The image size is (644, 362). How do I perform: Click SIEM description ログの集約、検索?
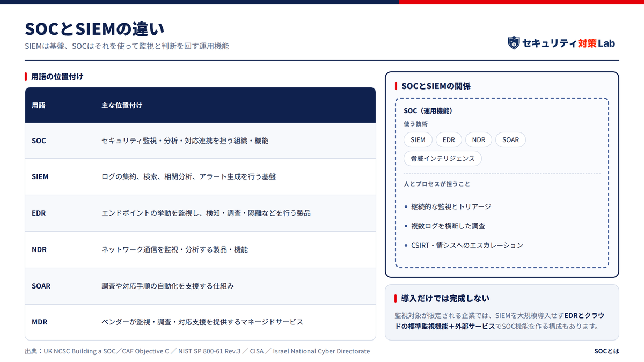188,176
